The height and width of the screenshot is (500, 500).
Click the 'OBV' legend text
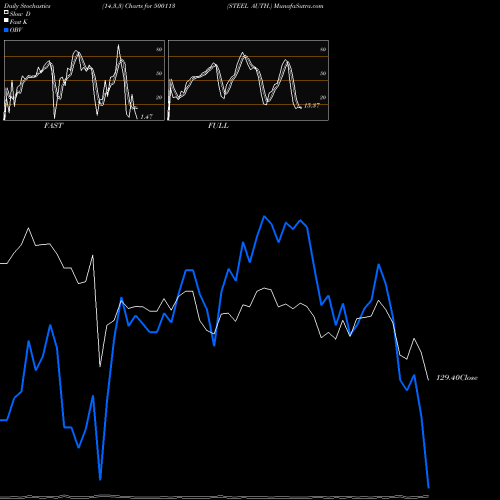[x=16, y=30]
